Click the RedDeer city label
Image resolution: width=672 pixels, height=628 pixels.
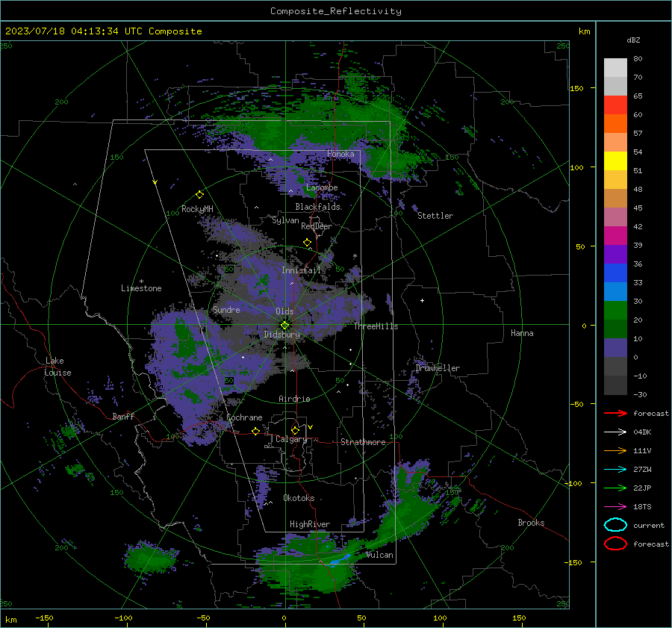tap(317, 226)
